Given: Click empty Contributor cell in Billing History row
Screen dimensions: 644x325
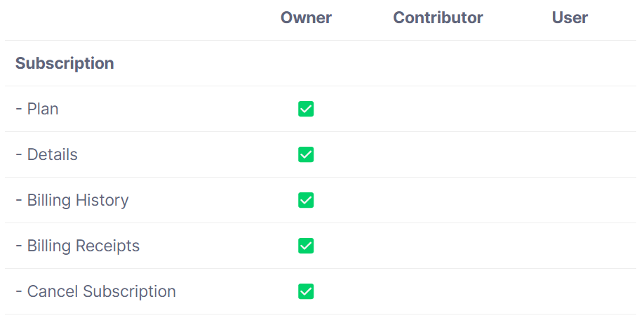Looking at the screenshot, I should 438,200.
